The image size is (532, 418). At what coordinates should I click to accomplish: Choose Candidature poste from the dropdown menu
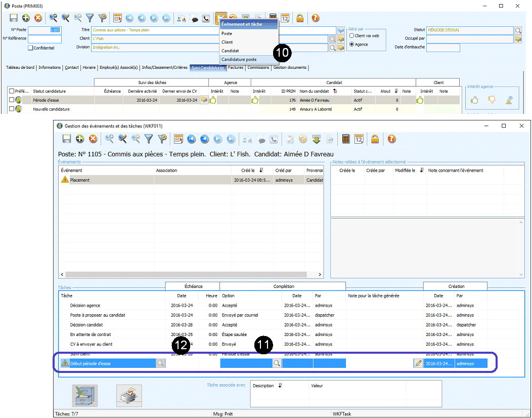click(x=239, y=59)
